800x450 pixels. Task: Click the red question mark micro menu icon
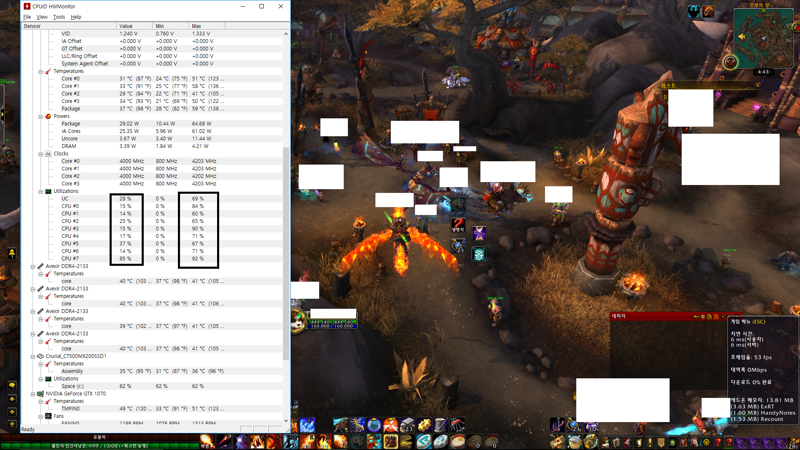pos(717,442)
